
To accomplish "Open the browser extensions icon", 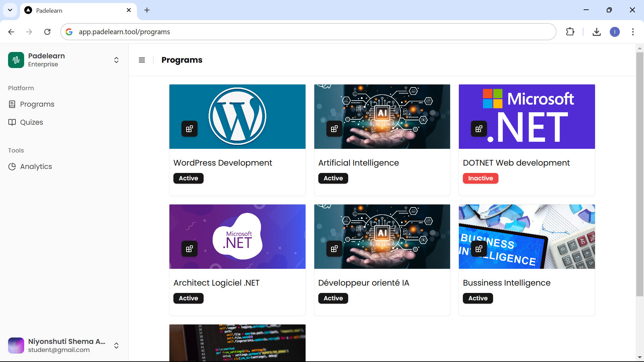I will [570, 32].
